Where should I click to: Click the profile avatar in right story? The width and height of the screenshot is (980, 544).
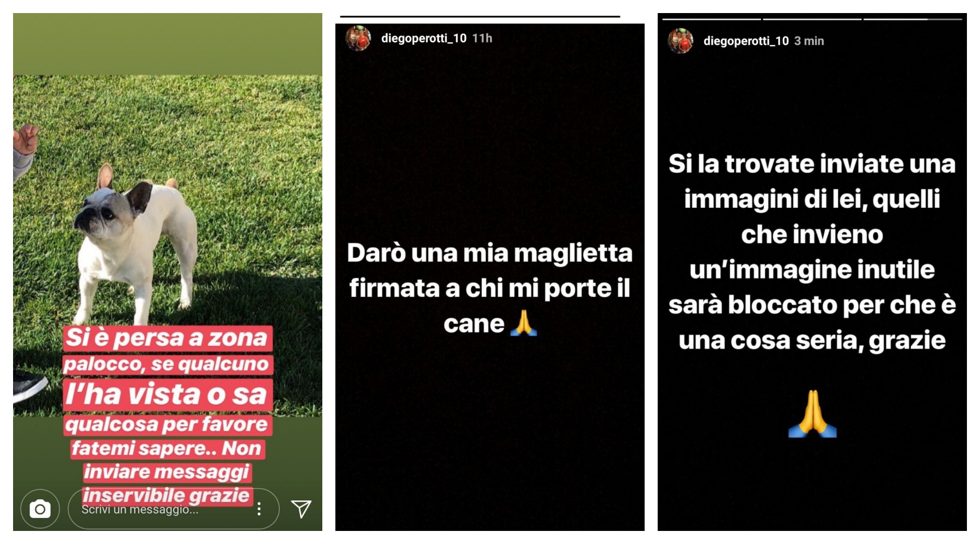coord(681,41)
